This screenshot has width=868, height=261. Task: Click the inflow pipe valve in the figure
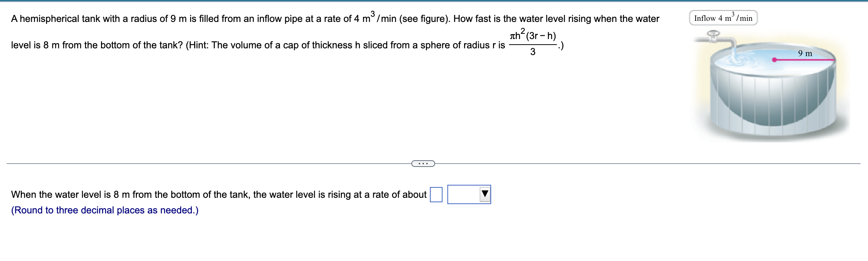(x=713, y=33)
